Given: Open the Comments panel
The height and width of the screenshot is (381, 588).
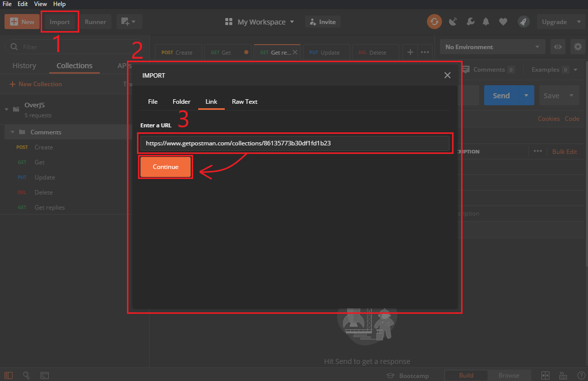Looking at the screenshot, I should (x=489, y=70).
